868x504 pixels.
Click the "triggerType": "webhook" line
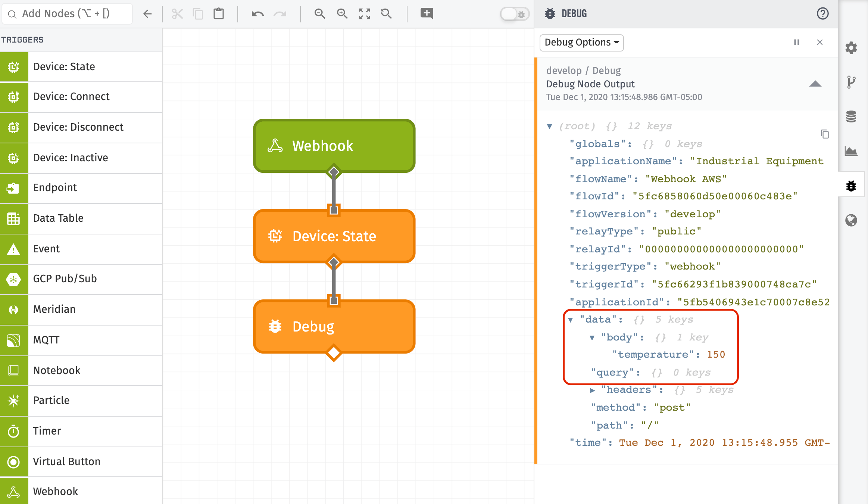click(645, 267)
